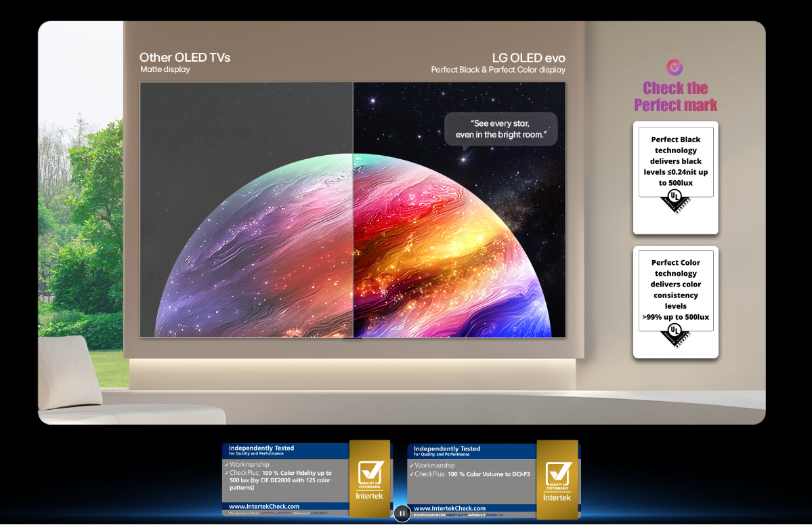Click the LG OLED evo half of the TV image
The image size is (812, 525).
tap(460, 210)
